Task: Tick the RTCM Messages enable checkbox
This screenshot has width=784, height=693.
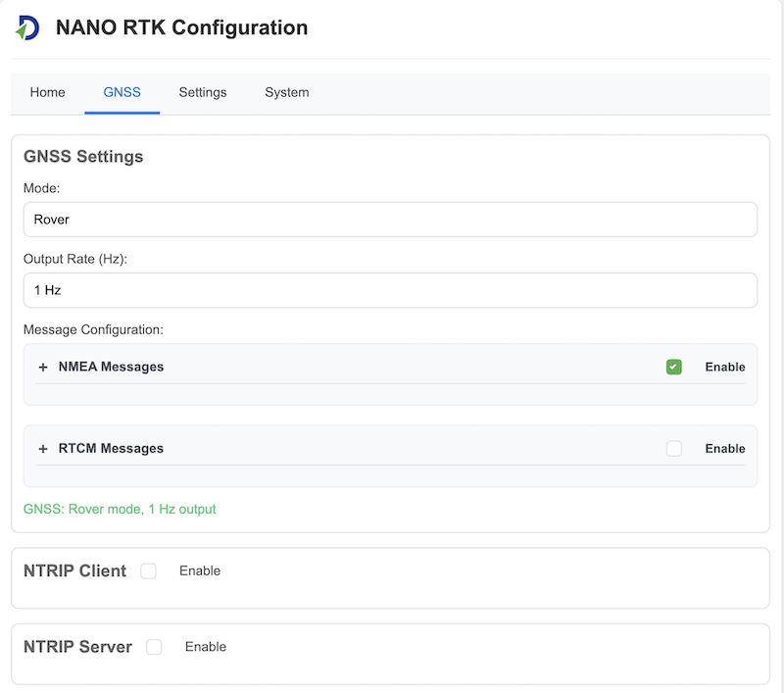Action: (x=674, y=448)
